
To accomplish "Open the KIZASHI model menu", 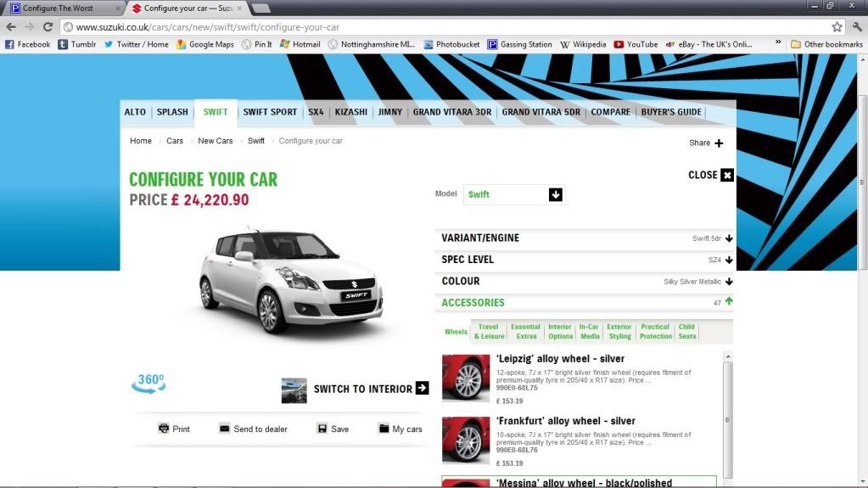I will (x=351, y=112).
